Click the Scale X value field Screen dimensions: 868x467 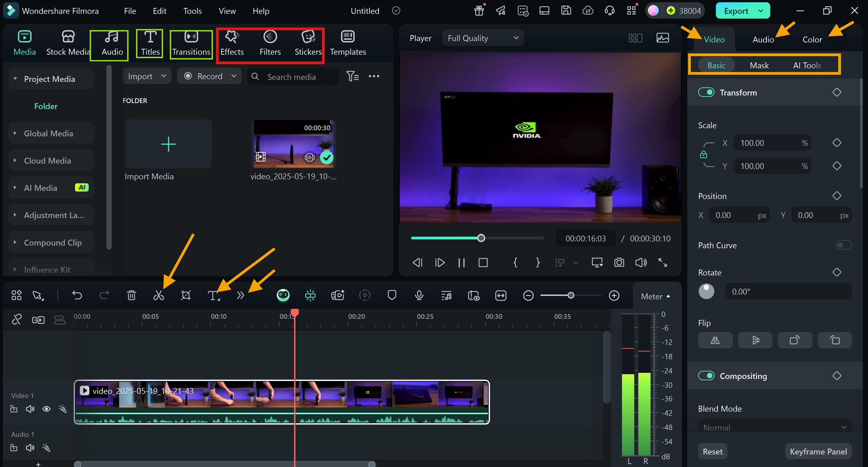pos(772,143)
